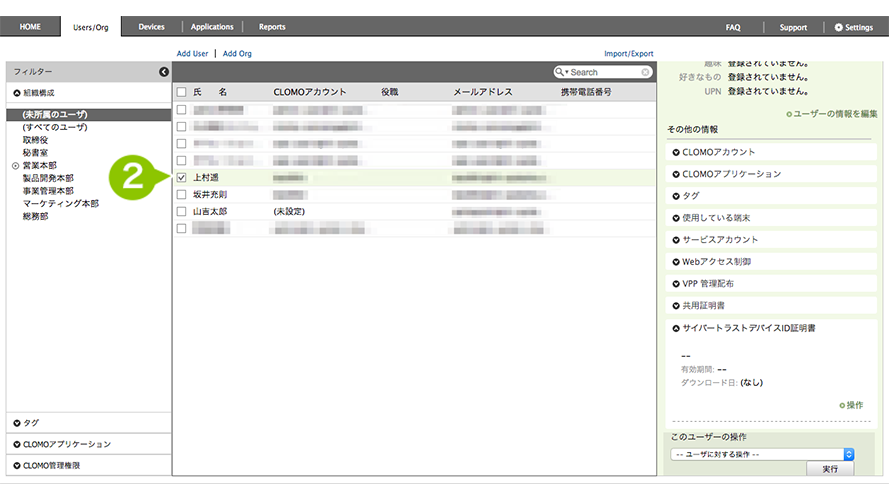The image size is (889, 500).
Task: Expand CLOMO管理権限 filter section
Action: pos(17,466)
